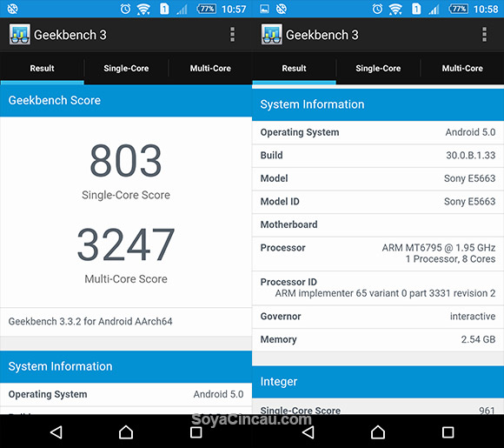Tap Home navigation button on right phone

378,432
